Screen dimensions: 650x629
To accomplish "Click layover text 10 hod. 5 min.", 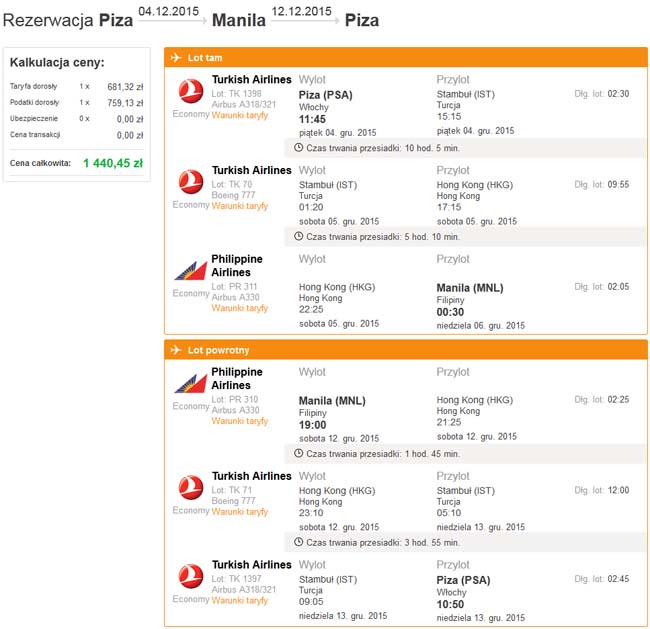I will 432,148.
